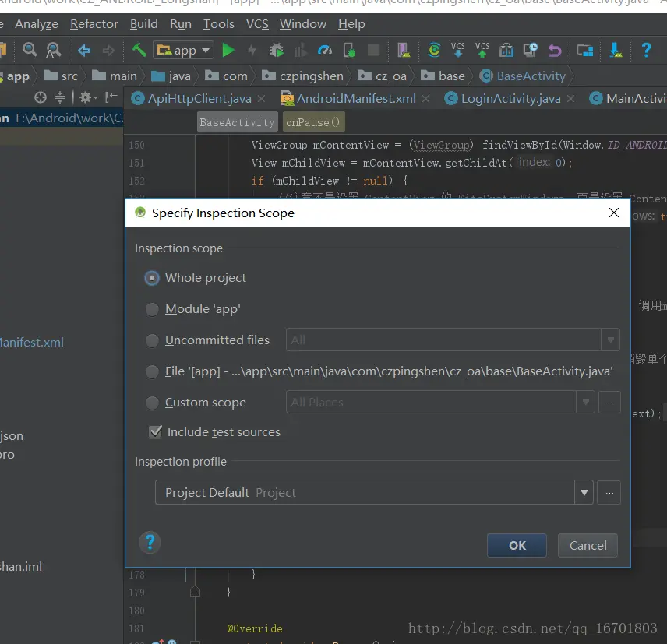
Task: Click the 'java' breadcrumb folder
Action: 171,76
